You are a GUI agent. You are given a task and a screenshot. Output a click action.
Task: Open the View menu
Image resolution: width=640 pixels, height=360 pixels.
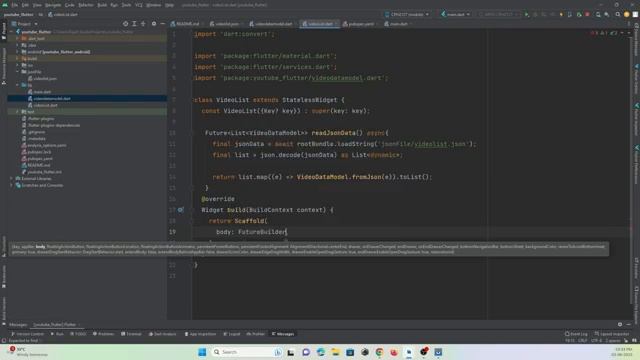(37, 5)
